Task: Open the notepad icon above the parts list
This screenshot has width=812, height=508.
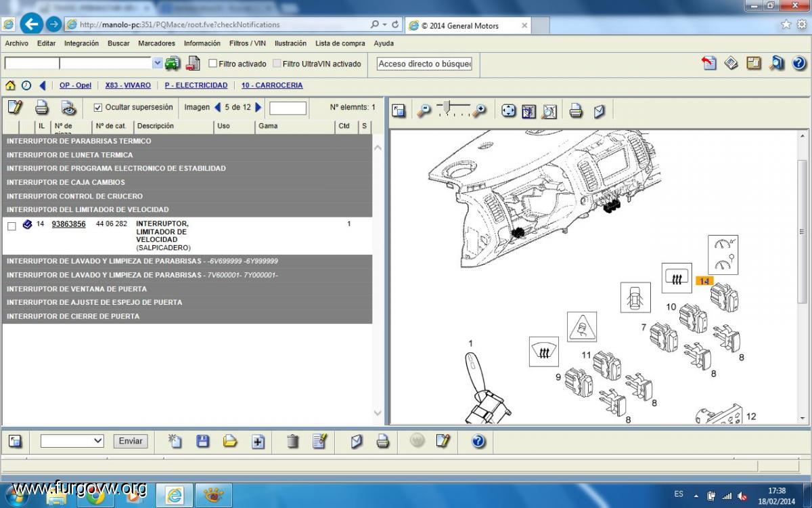Action: pyautogui.click(x=14, y=107)
